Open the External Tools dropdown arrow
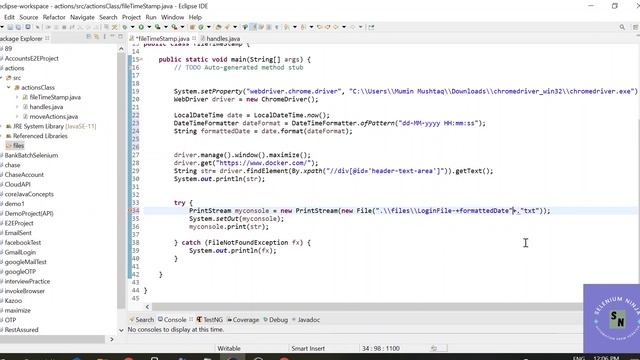This screenshot has width=640, height=360. [182, 27]
